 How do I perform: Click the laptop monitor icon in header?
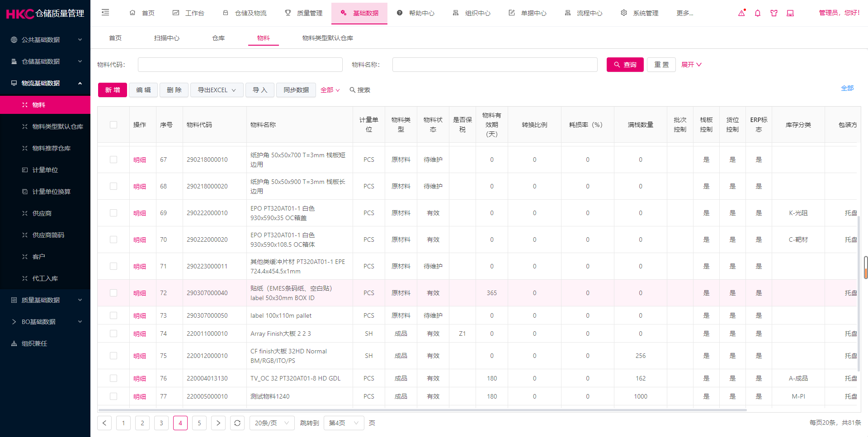click(790, 14)
